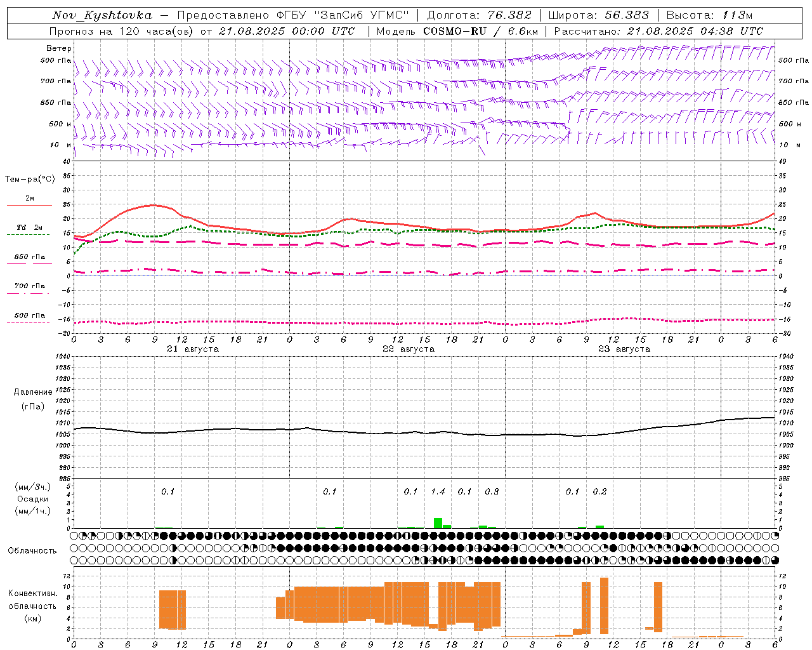812x650 pixels.
Task: Select the Широта: 56.383 header value
Action: 598,15
